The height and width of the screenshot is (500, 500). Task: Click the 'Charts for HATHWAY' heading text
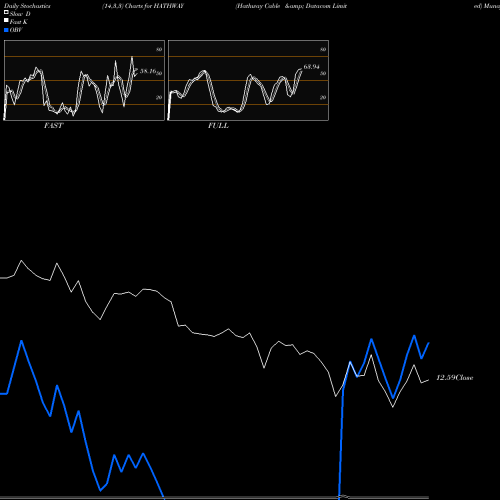154,6
